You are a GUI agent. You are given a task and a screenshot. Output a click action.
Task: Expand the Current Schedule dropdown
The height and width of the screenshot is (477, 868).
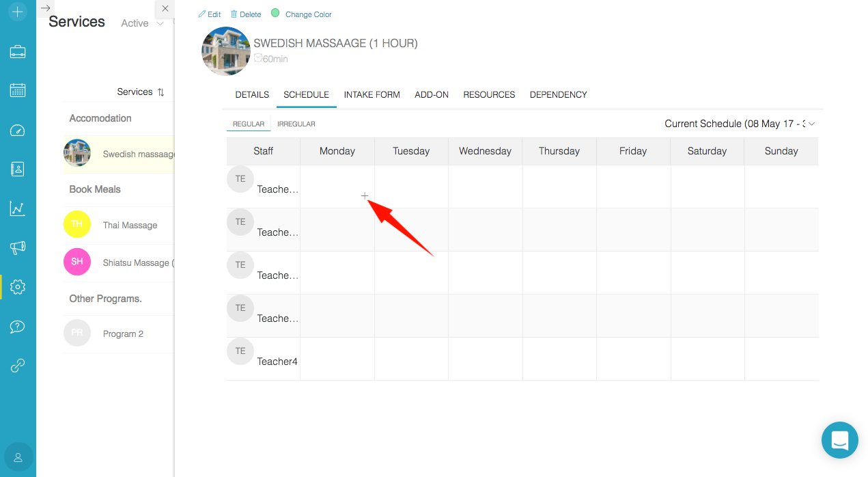click(x=740, y=124)
